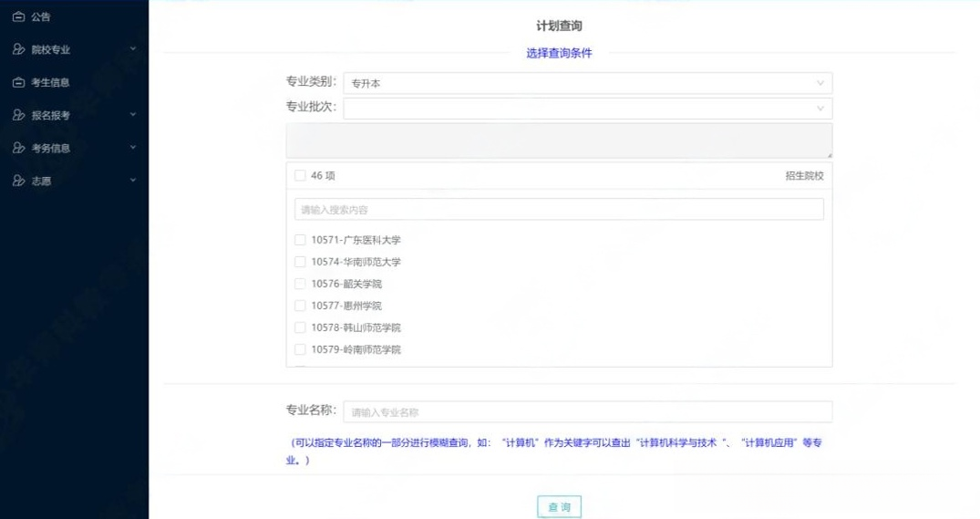Click the gray selected-schools text area
The height and width of the screenshot is (519, 980).
tap(558, 141)
